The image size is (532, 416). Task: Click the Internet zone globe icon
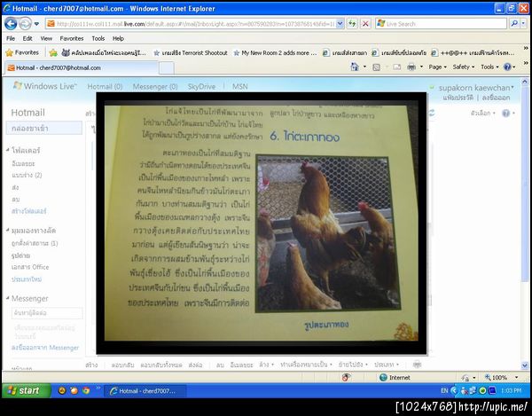383,377
